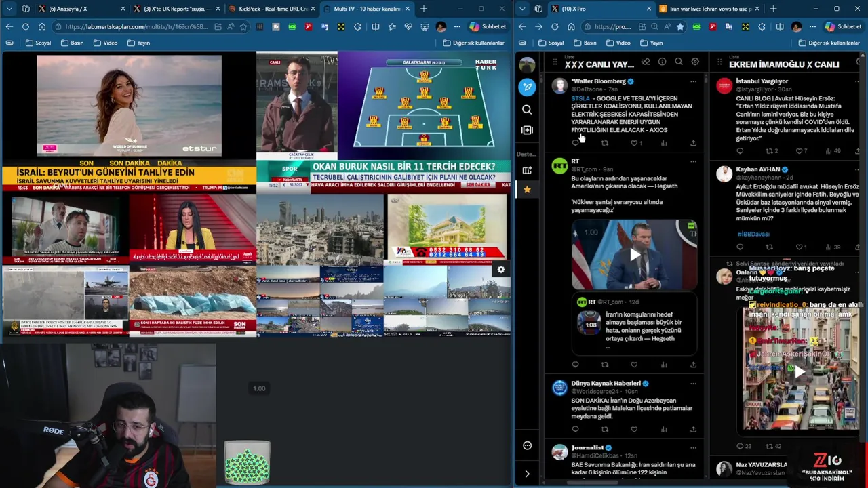Select the yellow house advertisement stream
This screenshot has width=868, height=488.
[x=447, y=228]
